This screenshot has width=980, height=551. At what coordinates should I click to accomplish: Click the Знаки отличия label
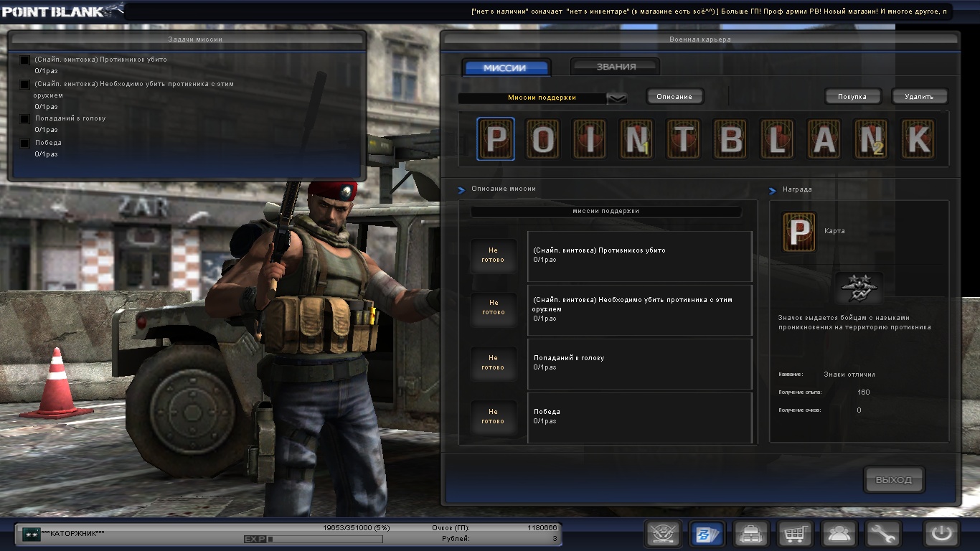(x=849, y=375)
